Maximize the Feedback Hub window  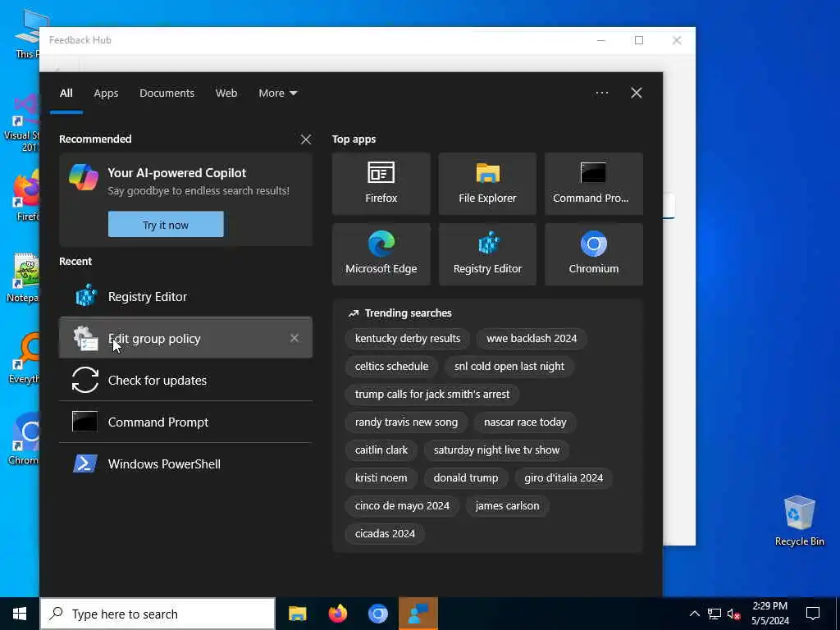pos(639,40)
